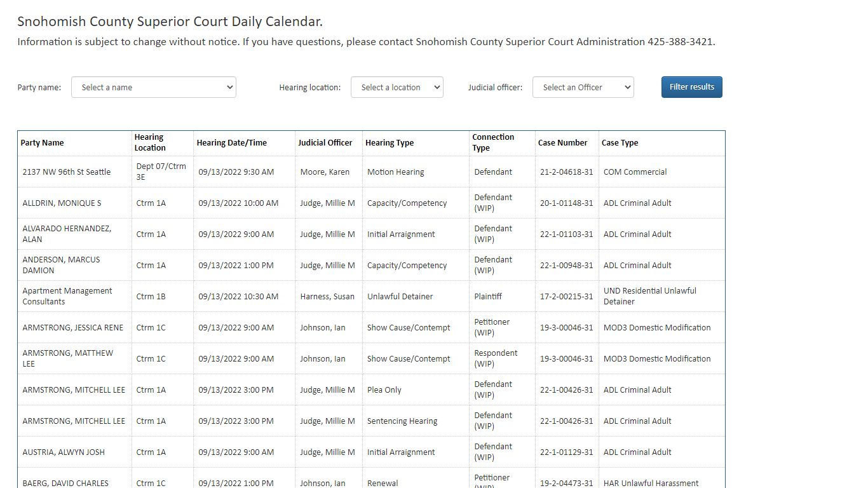868x488 pixels.
Task: Click 'Plea Only' hearing type
Action: [384, 390]
